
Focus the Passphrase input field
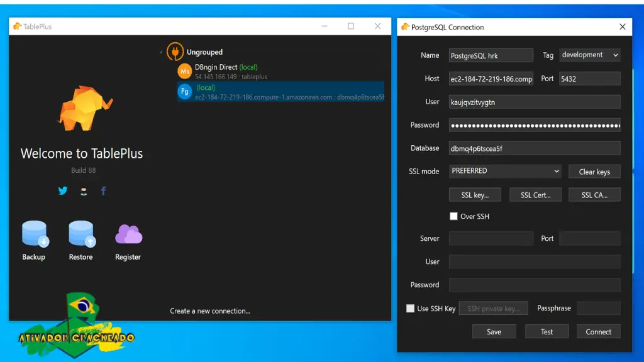click(599, 308)
